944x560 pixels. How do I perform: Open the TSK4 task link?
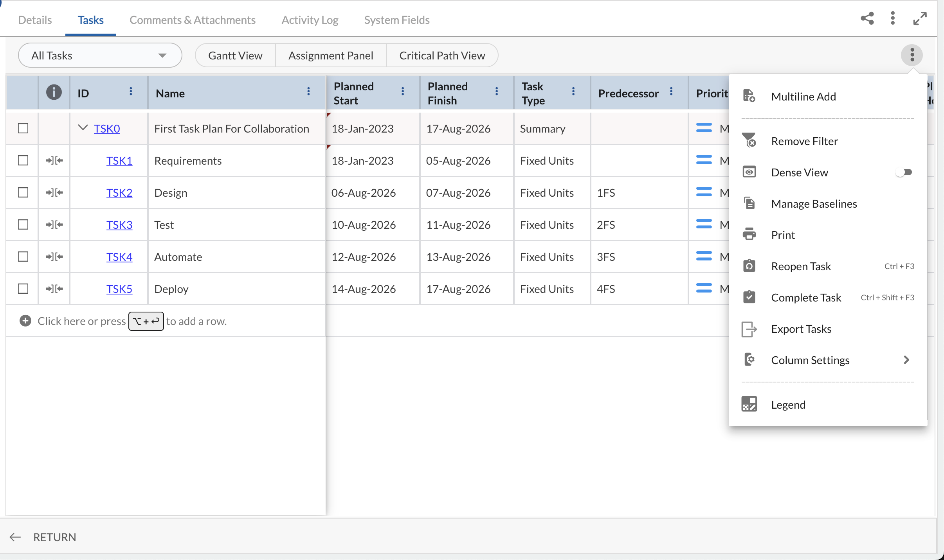pyautogui.click(x=119, y=257)
